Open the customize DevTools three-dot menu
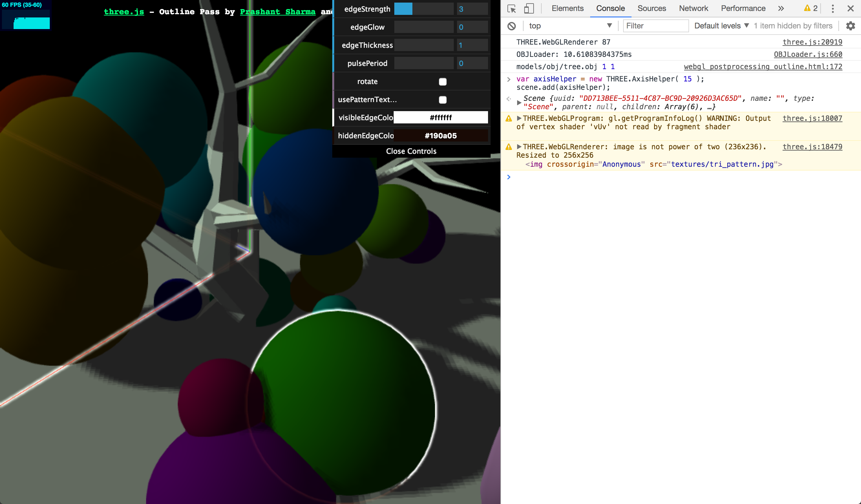861x504 pixels. [x=833, y=8]
